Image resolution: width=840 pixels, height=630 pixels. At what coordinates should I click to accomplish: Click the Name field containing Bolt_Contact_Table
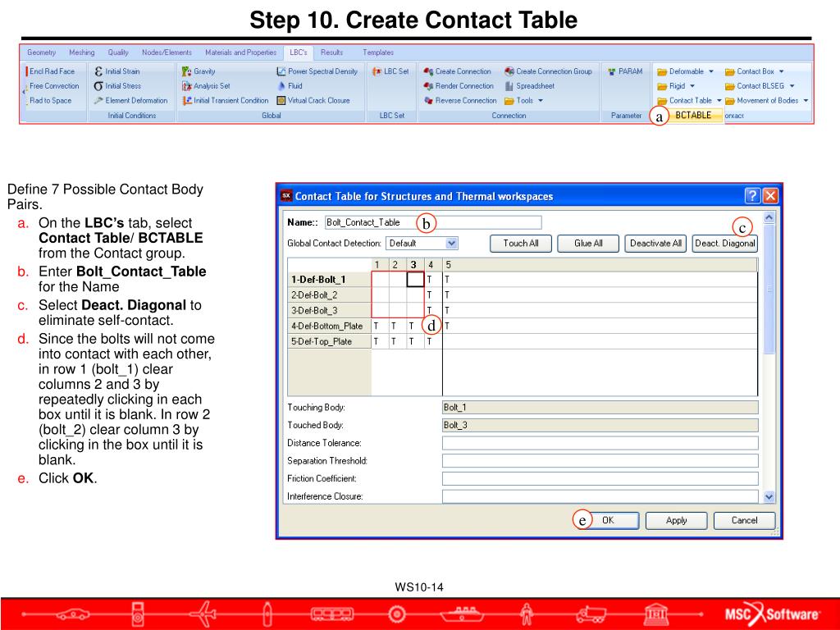433,222
